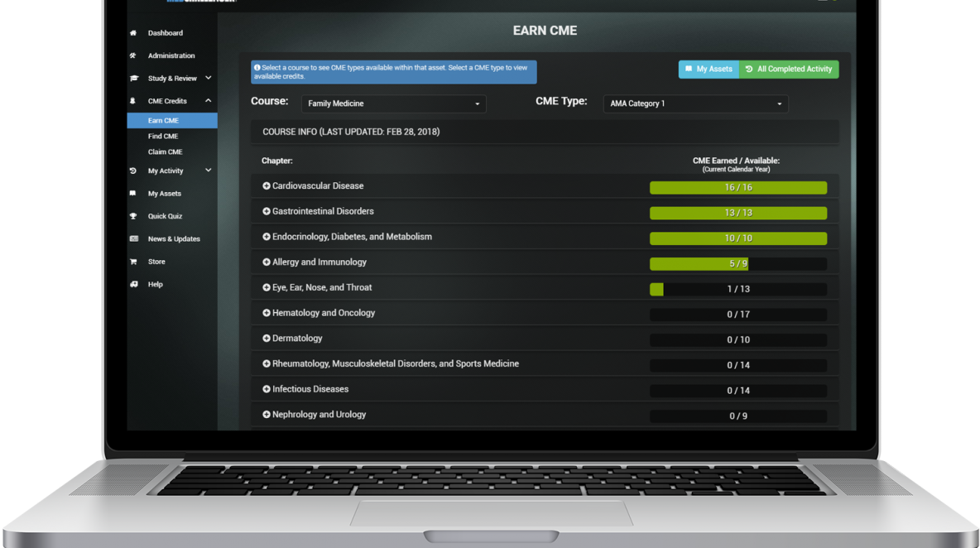Image resolution: width=980 pixels, height=548 pixels.
Task: Open Quick Quiz from the sidebar
Action: 165,216
